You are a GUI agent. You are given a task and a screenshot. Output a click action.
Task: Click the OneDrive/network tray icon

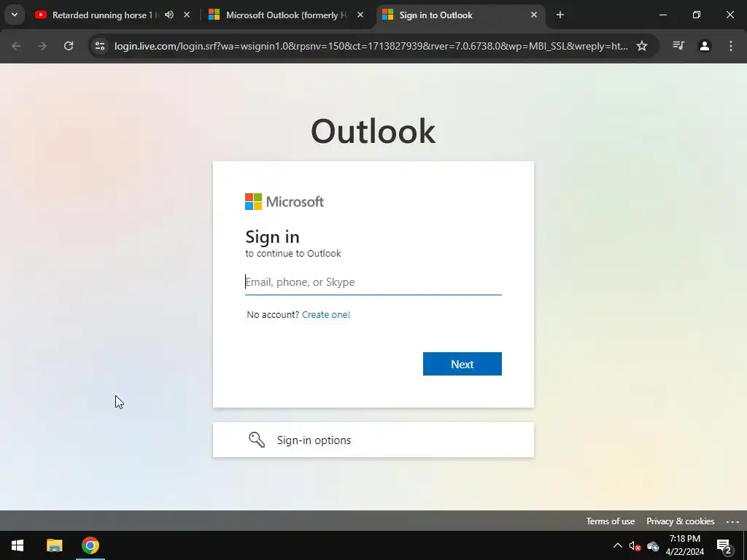coord(653,545)
